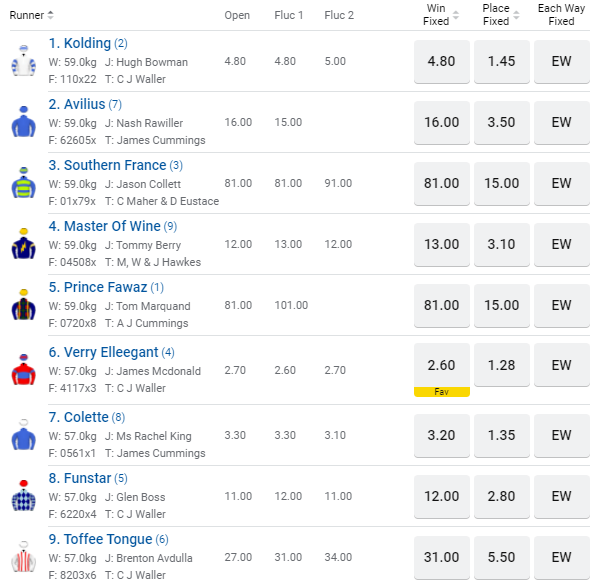Image resolution: width=602 pixels, height=584 pixels.
Task: Pick Avilius place odds 3.50
Action: tap(502, 122)
